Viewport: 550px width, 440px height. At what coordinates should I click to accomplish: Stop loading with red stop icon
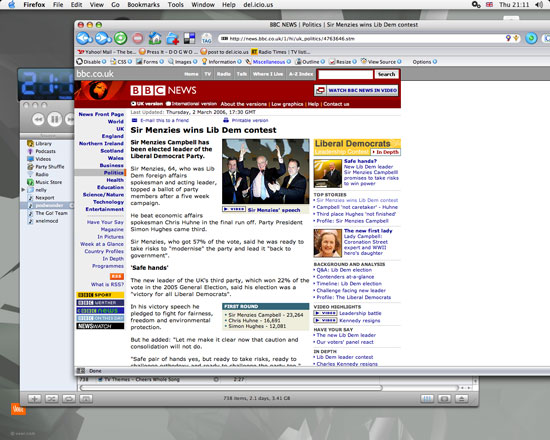click(x=138, y=38)
